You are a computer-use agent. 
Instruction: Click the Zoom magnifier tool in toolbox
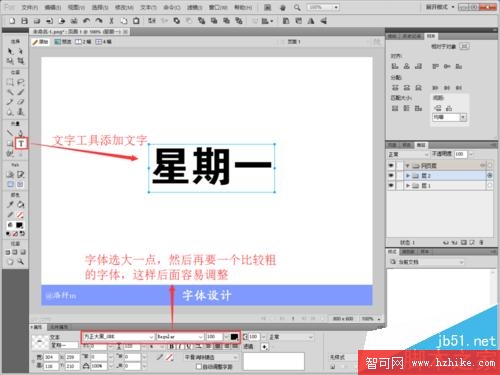(x=21, y=262)
